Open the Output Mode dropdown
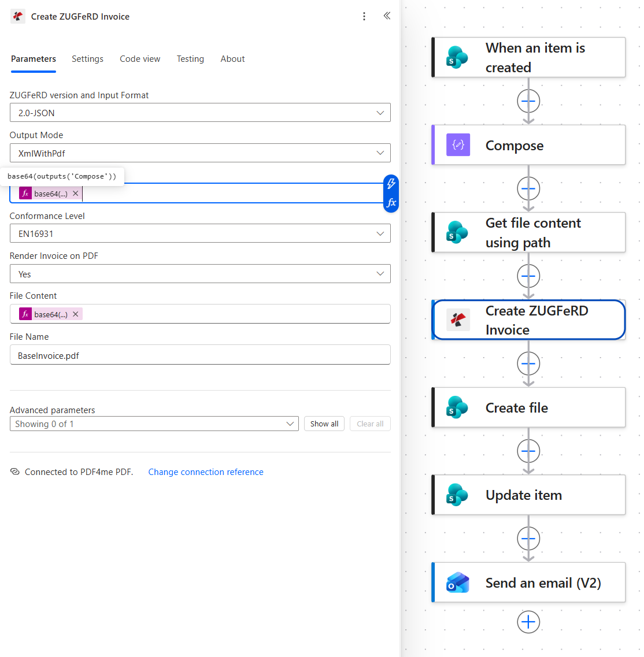Image resolution: width=644 pixels, height=657 pixels. [x=200, y=153]
